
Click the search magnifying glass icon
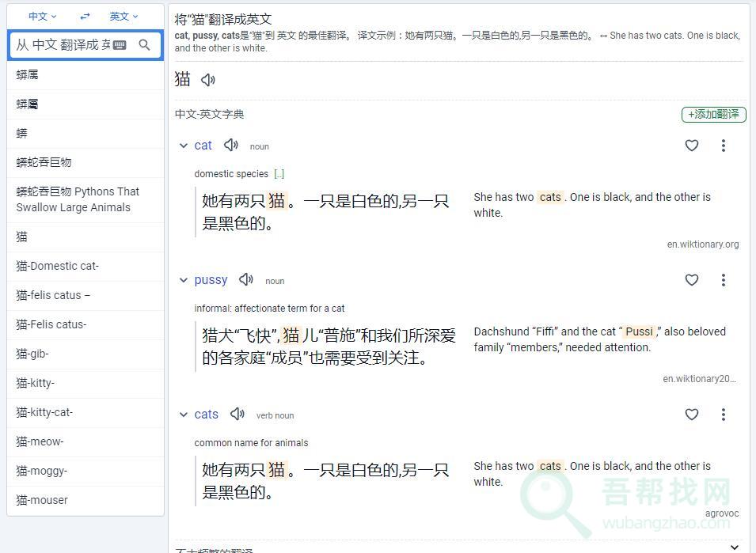[x=145, y=45]
